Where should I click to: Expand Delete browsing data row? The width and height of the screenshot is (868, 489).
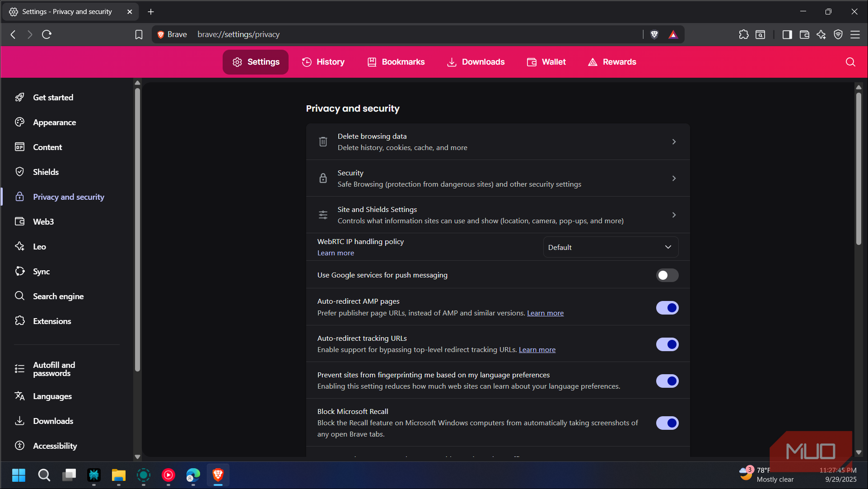pos(498,142)
